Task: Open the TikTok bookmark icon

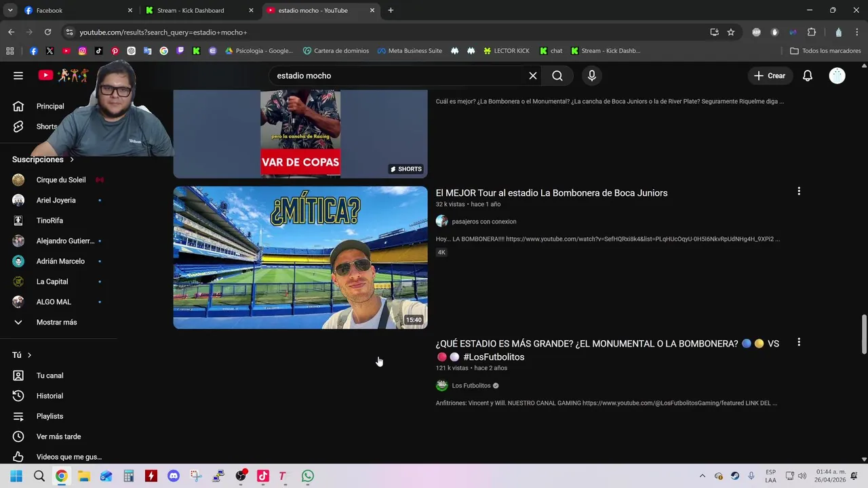Action: pos(99,51)
